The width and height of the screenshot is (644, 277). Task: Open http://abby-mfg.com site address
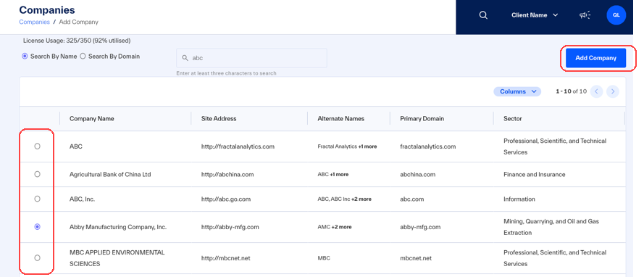click(230, 227)
